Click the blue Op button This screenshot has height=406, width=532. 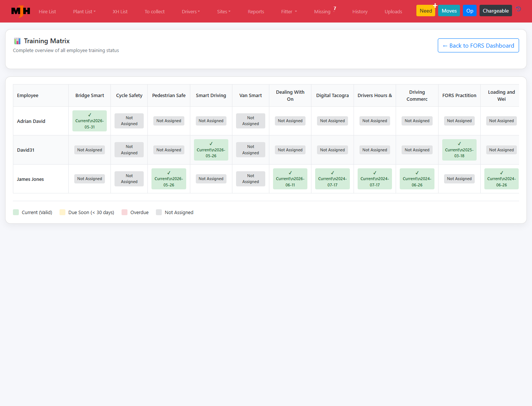click(x=470, y=11)
